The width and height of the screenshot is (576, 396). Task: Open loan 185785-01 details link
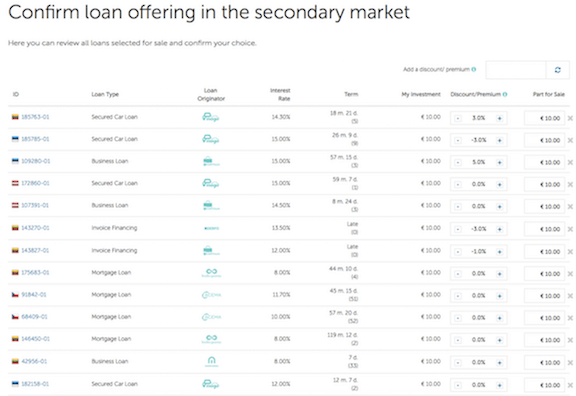click(x=35, y=139)
